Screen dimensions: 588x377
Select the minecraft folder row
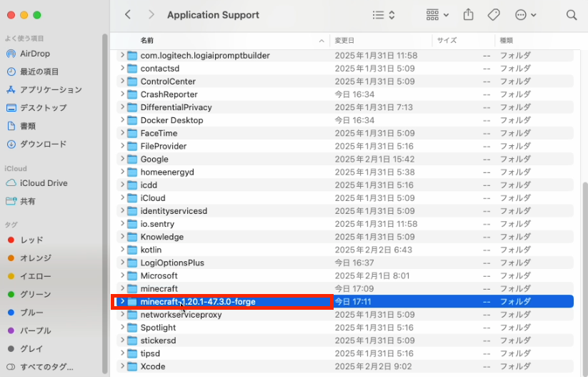[345, 289]
